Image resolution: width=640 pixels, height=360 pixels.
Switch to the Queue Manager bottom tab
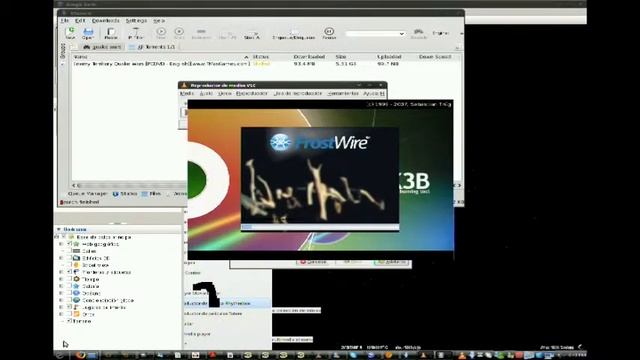click(x=87, y=194)
